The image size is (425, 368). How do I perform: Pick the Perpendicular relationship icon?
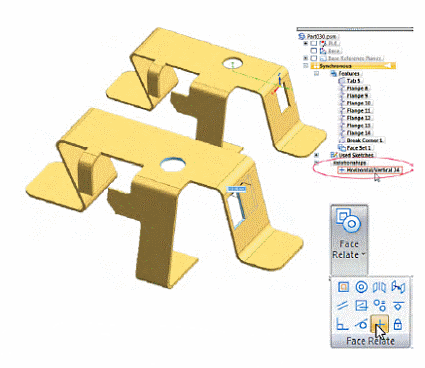pyautogui.click(x=343, y=324)
